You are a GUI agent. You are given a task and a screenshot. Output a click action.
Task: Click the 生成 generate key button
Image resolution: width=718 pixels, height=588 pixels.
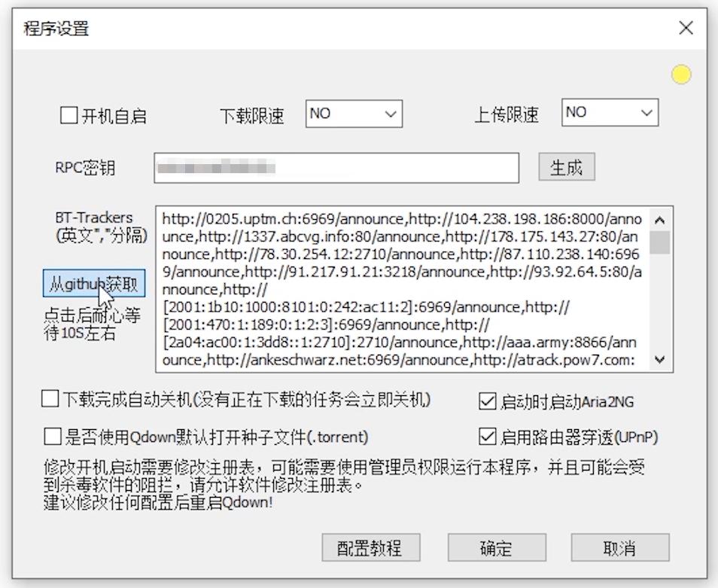[567, 167]
